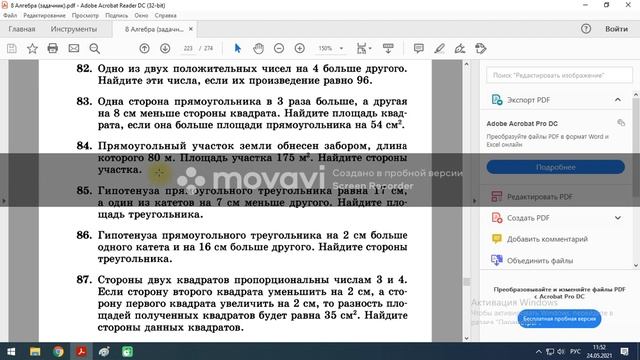This screenshot has width=640, height=360.
Task: Open help with question mark icon
Action: [x=586, y=29]
